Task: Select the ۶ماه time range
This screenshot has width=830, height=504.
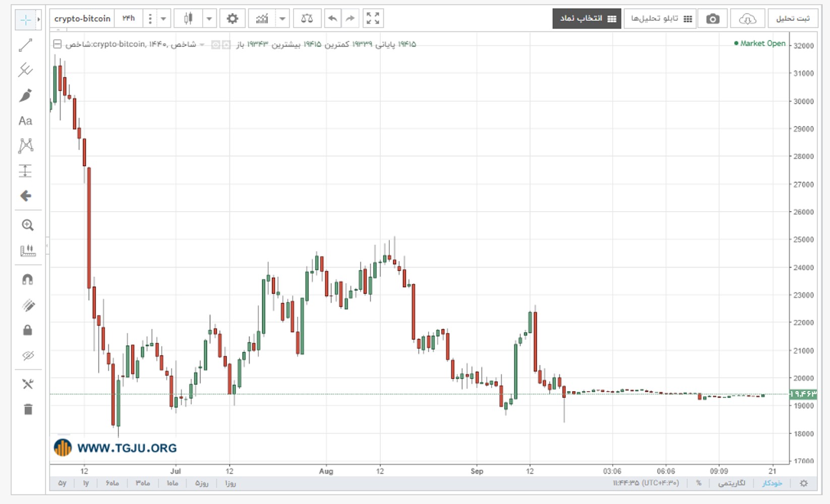Action: point(112,483)
